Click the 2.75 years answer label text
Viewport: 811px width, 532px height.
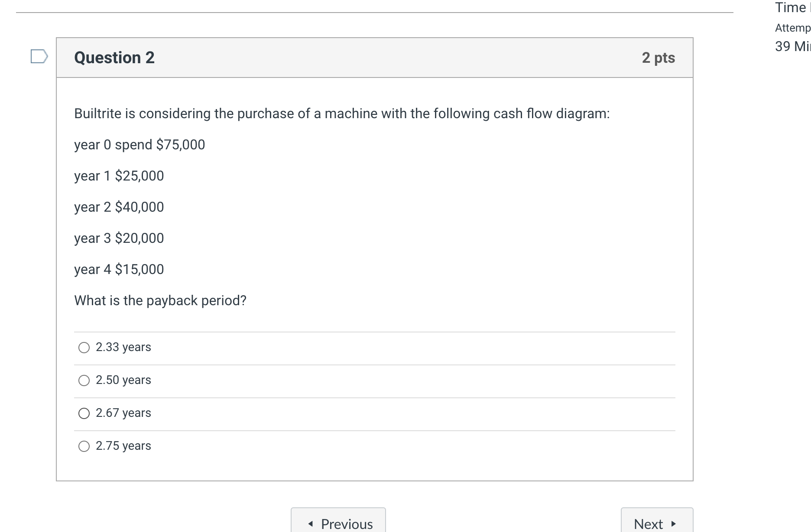click(123, 445)
